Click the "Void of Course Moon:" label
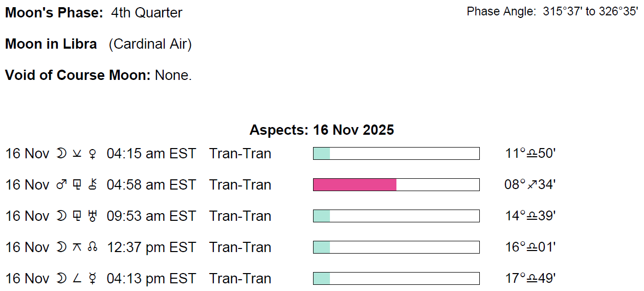Image resolution: width=644 pixels, height=291 pixels. (78, 75)
